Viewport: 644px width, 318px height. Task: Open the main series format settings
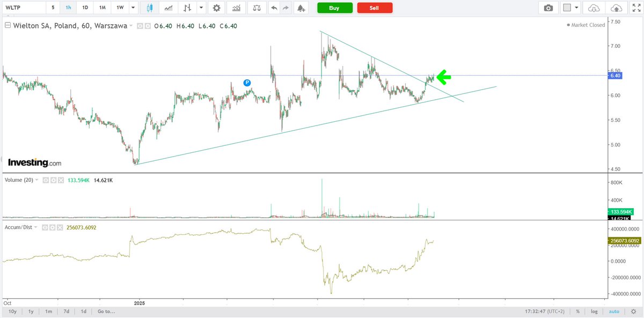(x=148, y=26)
